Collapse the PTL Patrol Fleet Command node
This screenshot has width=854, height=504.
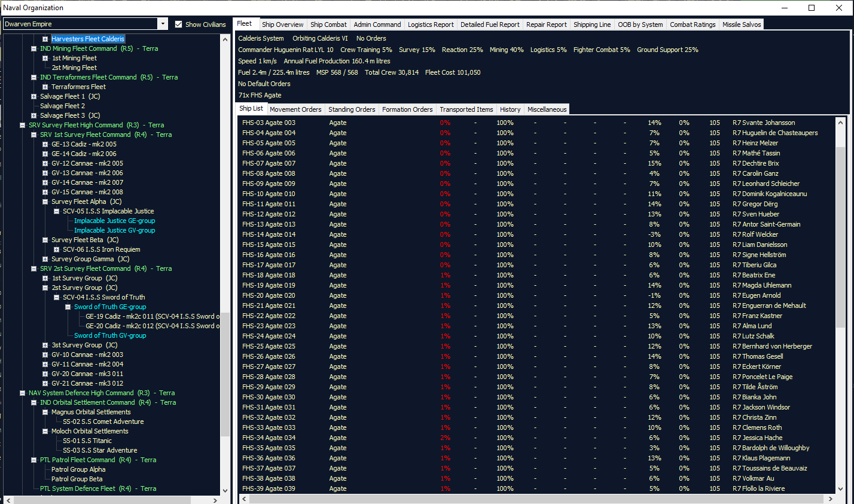click(x=33, y=460)
